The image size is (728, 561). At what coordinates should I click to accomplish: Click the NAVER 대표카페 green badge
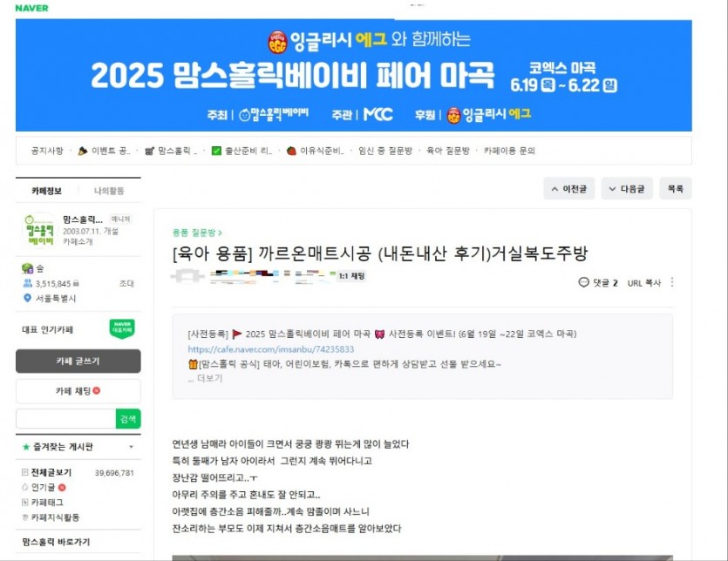coord(122,329)
